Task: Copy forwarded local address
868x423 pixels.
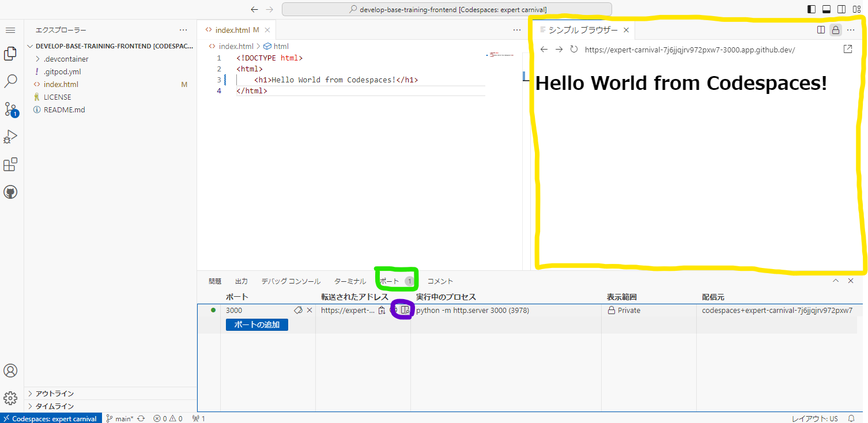Action: pyautogui.click(x=382, y=311)
